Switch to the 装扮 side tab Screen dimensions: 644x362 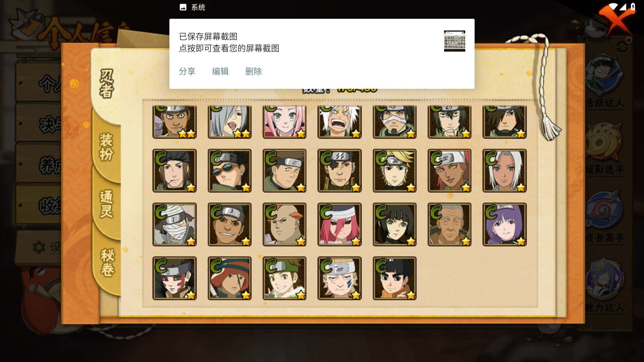pyautogui.click(x=106, y=147)
